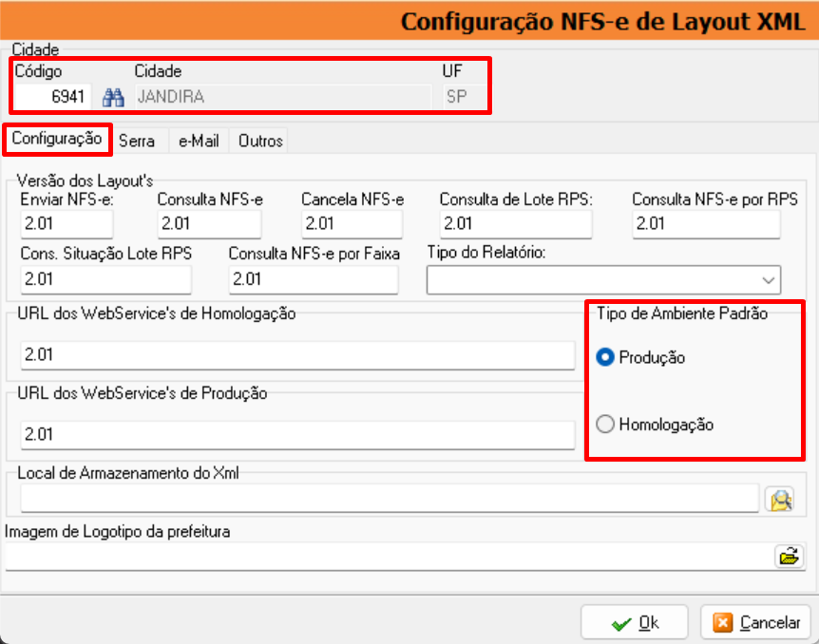The height and width of the screenshot is (644, 819).
Task: Open the Outros tab
Action: (x=260, y=141)
